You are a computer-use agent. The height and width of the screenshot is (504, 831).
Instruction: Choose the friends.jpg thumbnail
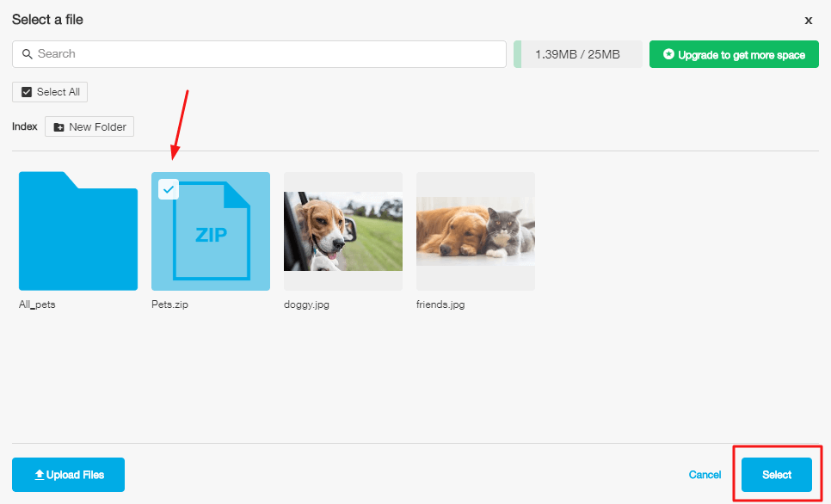coord(476,231)
